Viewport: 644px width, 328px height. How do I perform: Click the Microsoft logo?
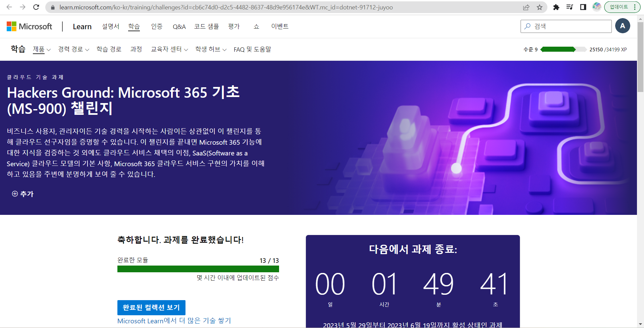click(x=29, y=26)
